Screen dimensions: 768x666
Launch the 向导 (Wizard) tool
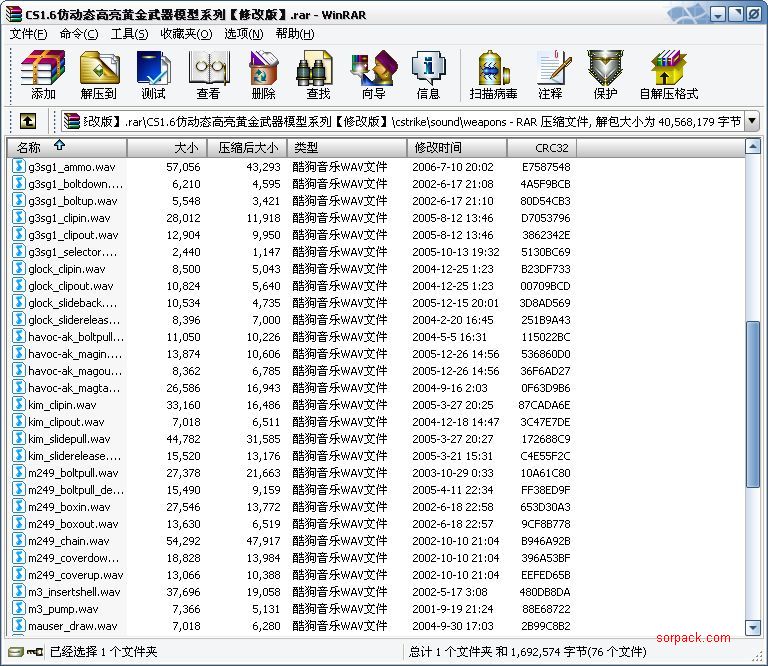coord(373,76)
